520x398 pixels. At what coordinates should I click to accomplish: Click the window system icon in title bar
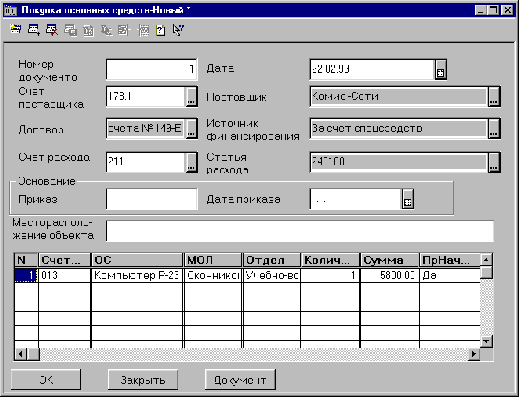click(x=10, y=10)
